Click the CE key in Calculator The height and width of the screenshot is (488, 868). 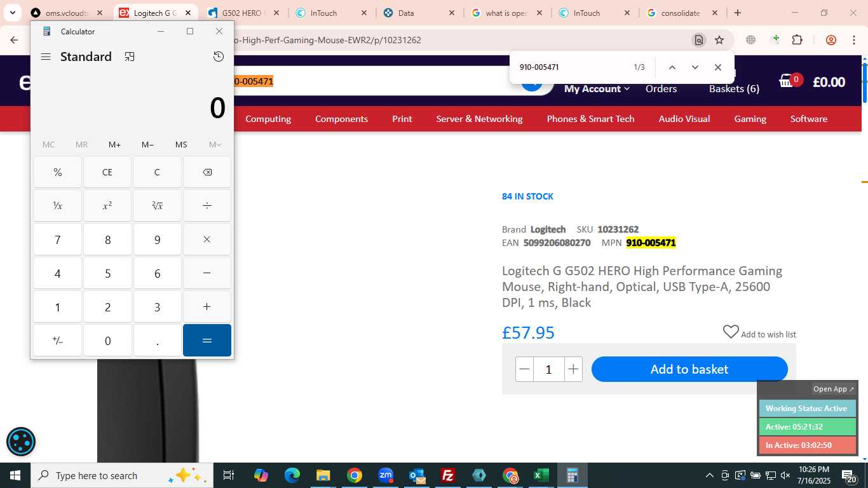coord(107,172)
